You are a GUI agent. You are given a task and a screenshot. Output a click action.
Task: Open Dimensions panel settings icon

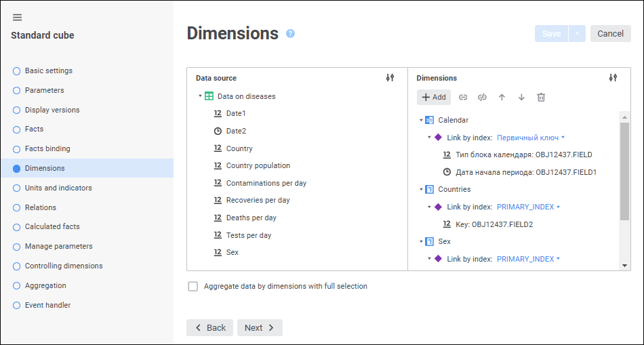613,78
